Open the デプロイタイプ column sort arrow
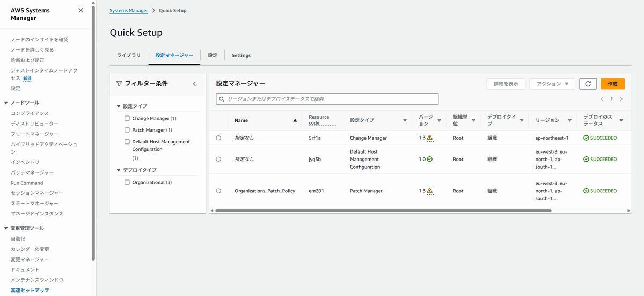This screenshot has width=644, height=296. point(522,120)
